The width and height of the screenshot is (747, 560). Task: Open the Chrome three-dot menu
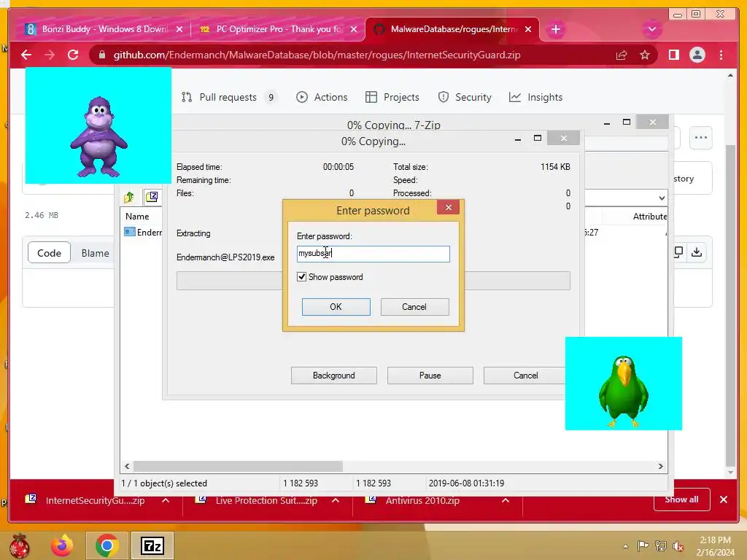[721, 55]
